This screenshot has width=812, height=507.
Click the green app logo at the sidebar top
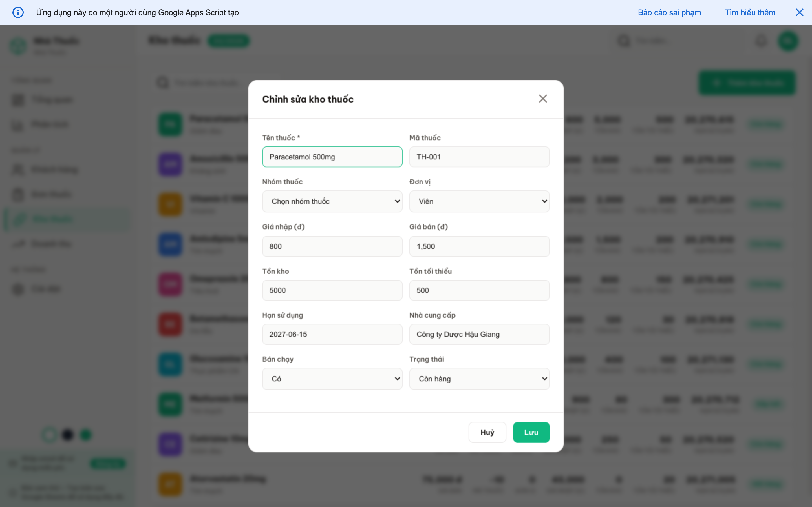tap(18, 46)
